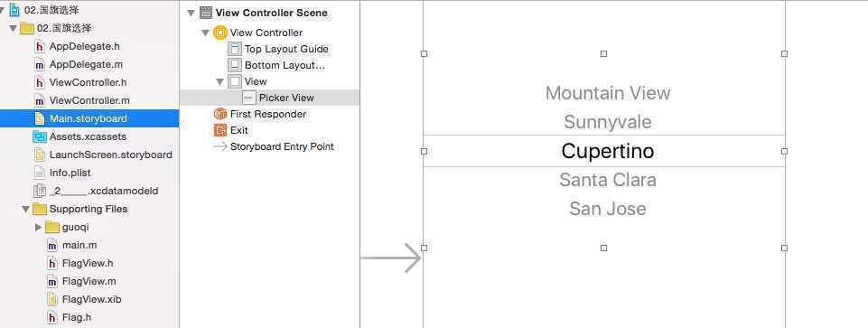The height and width of the screenshot is (328, 868).
Task: Open ViewController.m in the navigator
Action: 89,101
